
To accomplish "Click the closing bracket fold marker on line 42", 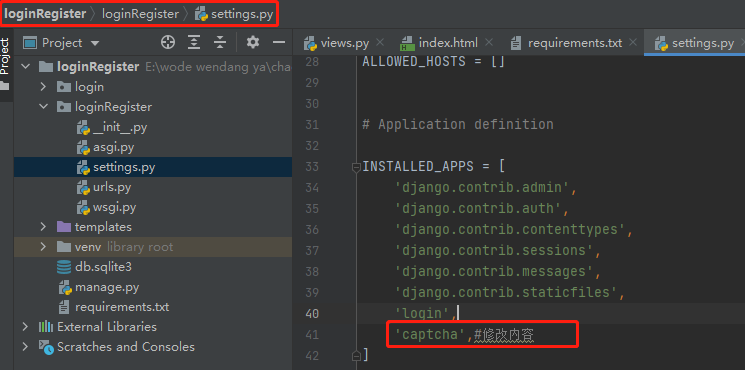I will pyautogui.click(x=356, y=354).
